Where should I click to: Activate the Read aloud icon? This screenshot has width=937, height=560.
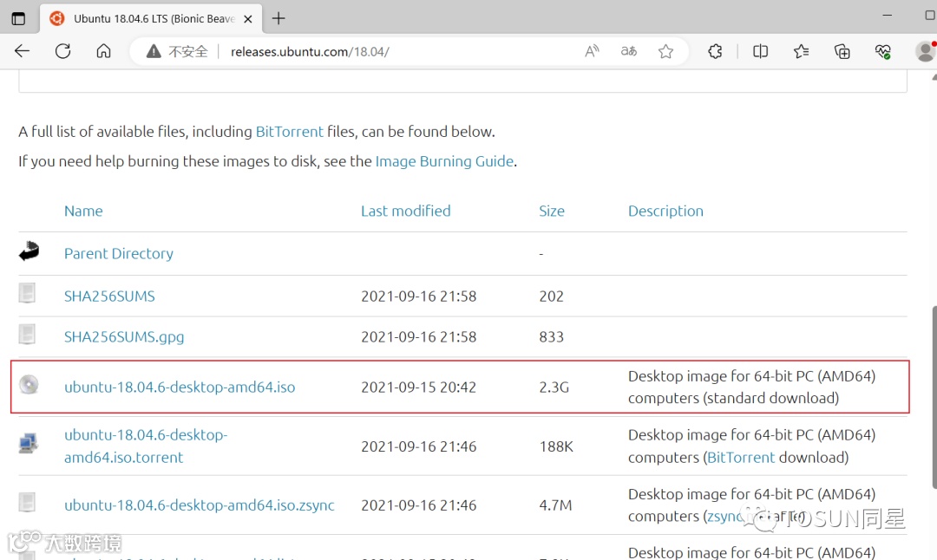pos(592,51)
